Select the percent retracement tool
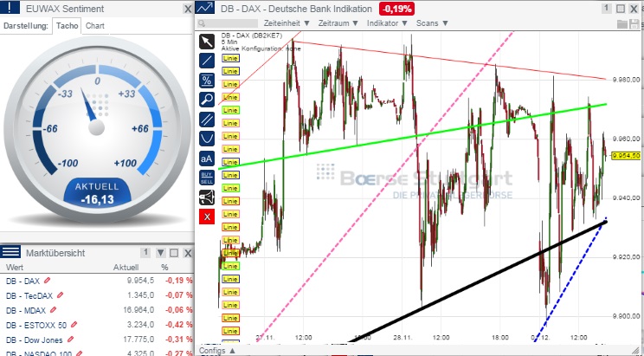Screen dimensions: 644x356 (x=207, y=81)
